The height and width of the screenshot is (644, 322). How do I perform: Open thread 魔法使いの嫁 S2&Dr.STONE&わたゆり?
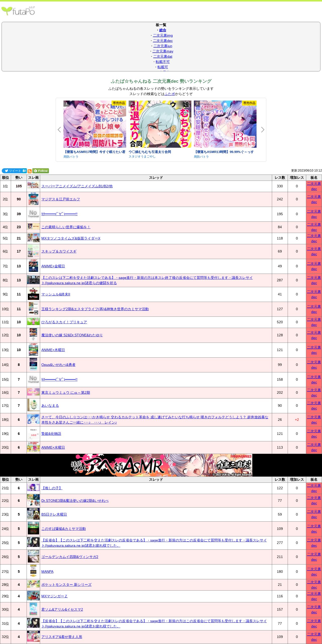point(72,335)
